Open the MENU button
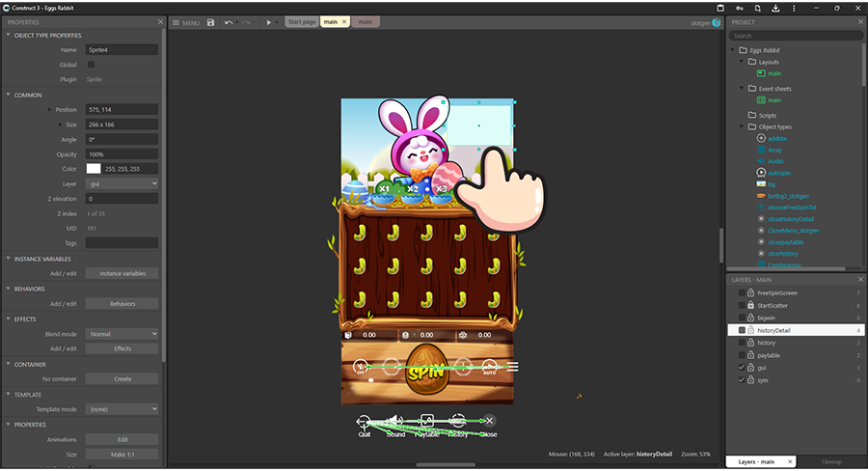 pyautogui.click(x=186, y=22)
